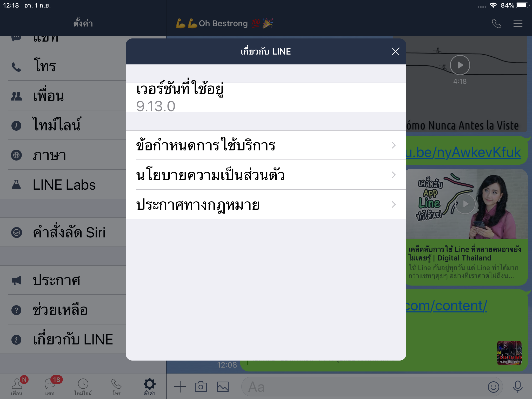
Task: Select the Settings gear tab
Action: pyautogui.click(x=150, y=386)
